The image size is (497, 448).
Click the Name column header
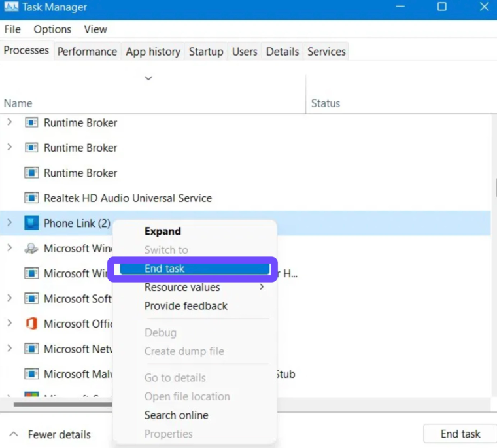pyautogui.click(x=18, y=103)
